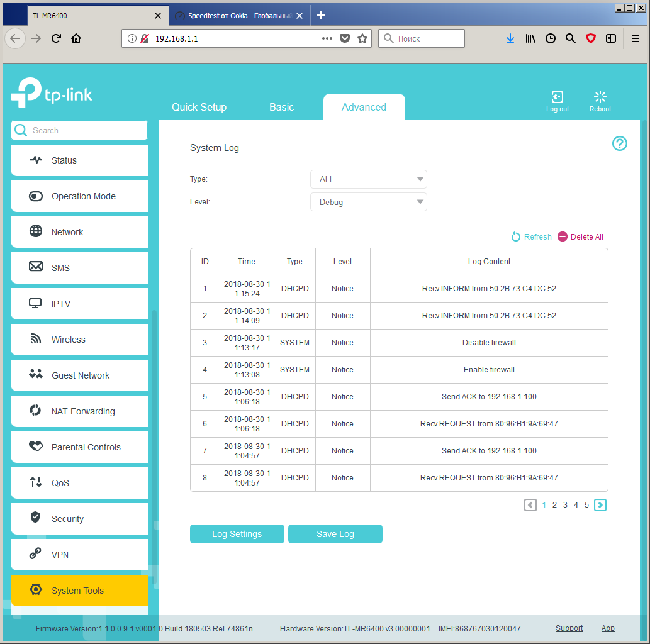Click the Save Log button
Viewport: 650px width, 644px height.
coord(335,534)
